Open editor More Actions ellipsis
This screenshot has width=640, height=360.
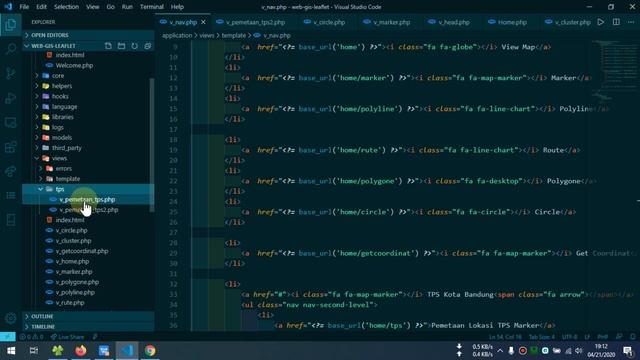click(631, 22)
